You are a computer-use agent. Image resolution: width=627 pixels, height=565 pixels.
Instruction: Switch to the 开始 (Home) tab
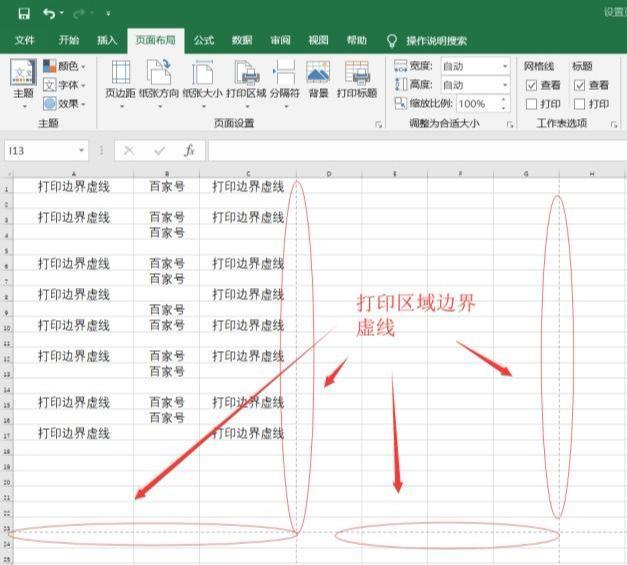(68, 41)
